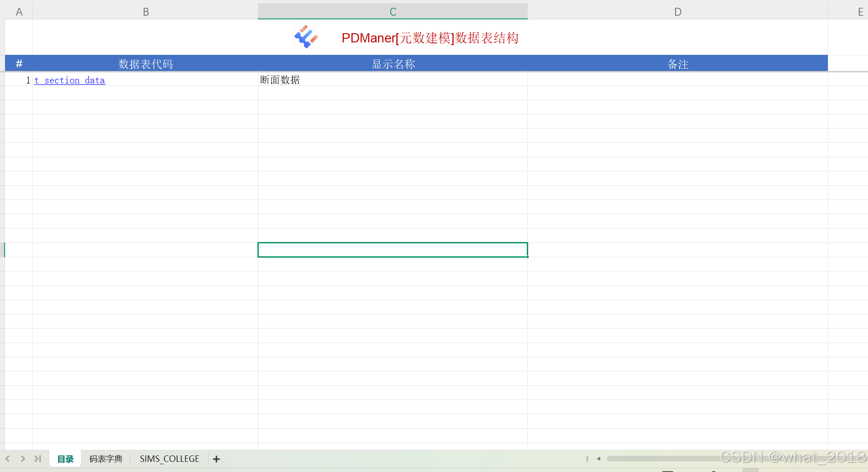Select column D by clicking its header
Screen dimensions: 868x472
point(677,11)
